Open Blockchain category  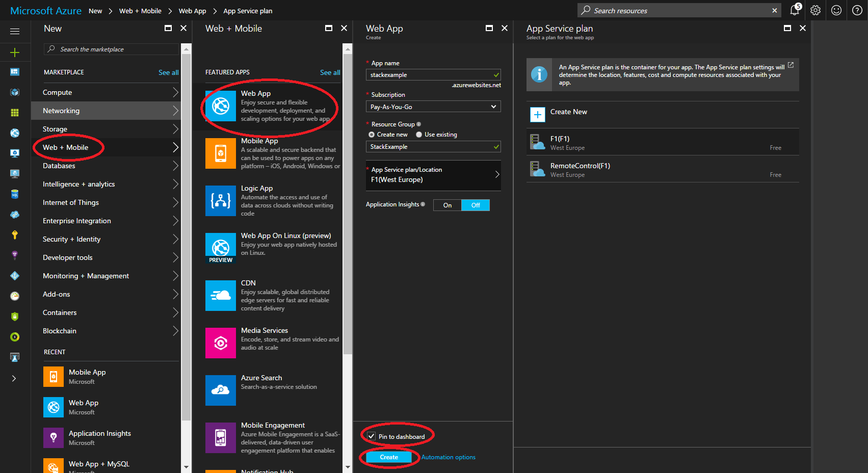pyautogui.click(x=106, y=331)
